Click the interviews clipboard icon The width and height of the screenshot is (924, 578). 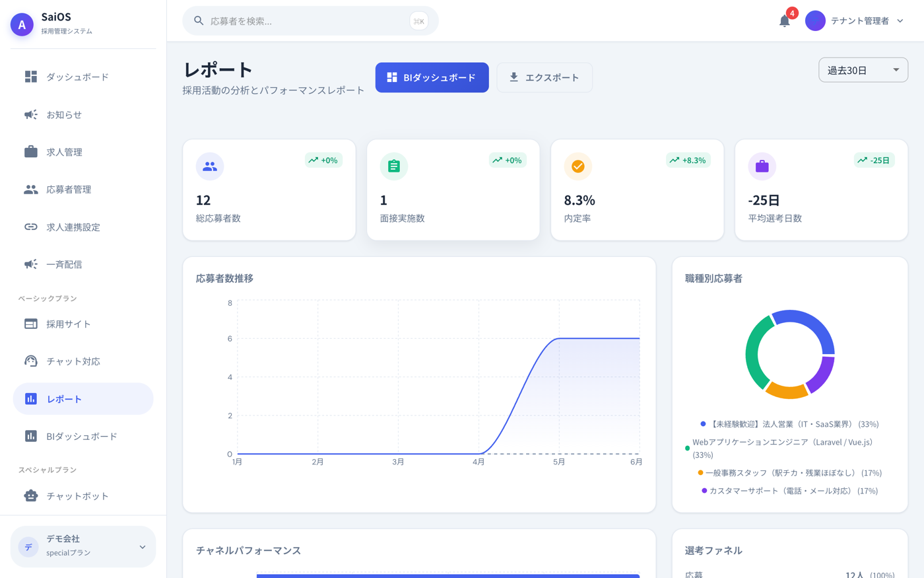coord(394,166)
